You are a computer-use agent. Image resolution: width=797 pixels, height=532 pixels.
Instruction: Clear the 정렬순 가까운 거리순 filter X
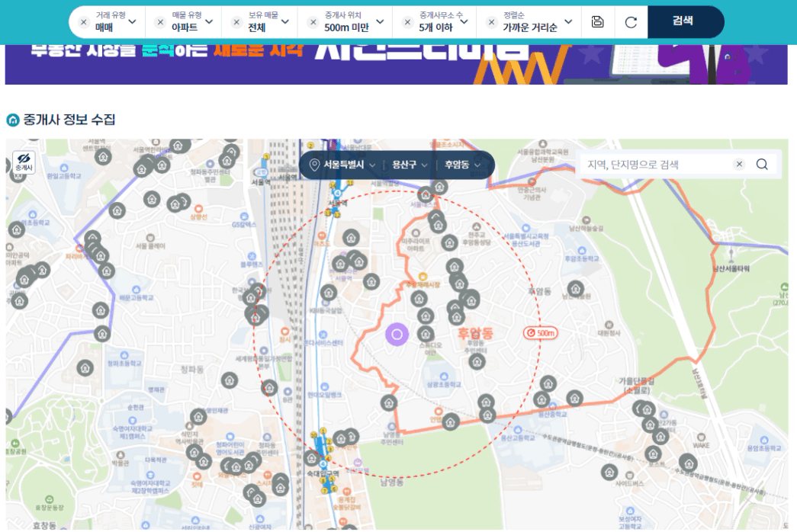click(491, 22)
